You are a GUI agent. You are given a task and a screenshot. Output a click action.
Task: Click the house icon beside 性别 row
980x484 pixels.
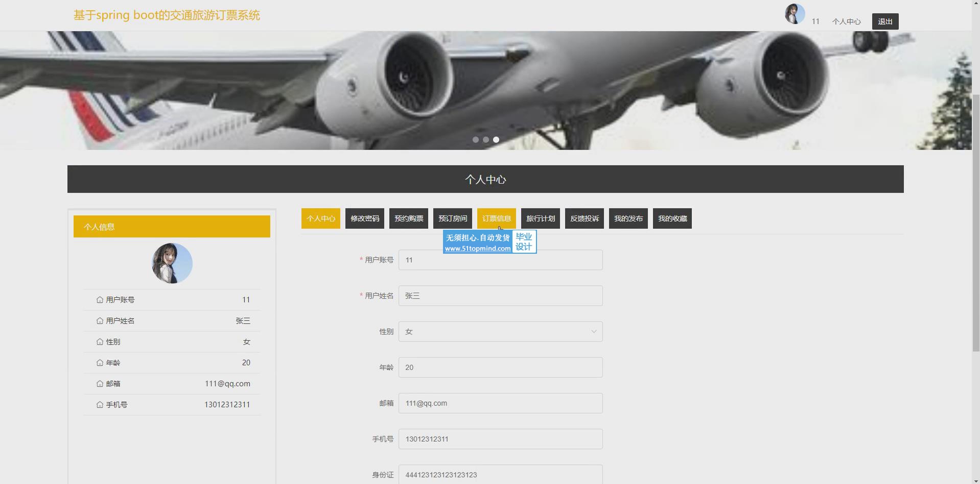pos(100,342)
